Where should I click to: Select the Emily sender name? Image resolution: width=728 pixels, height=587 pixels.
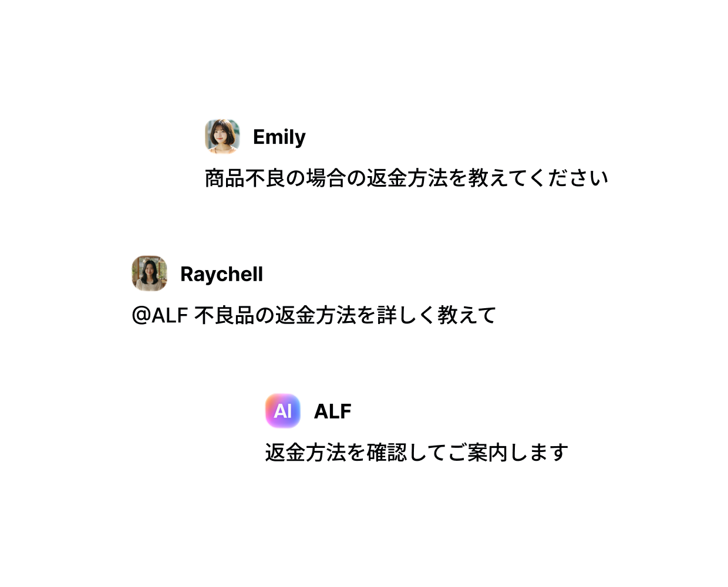(279, 137)
